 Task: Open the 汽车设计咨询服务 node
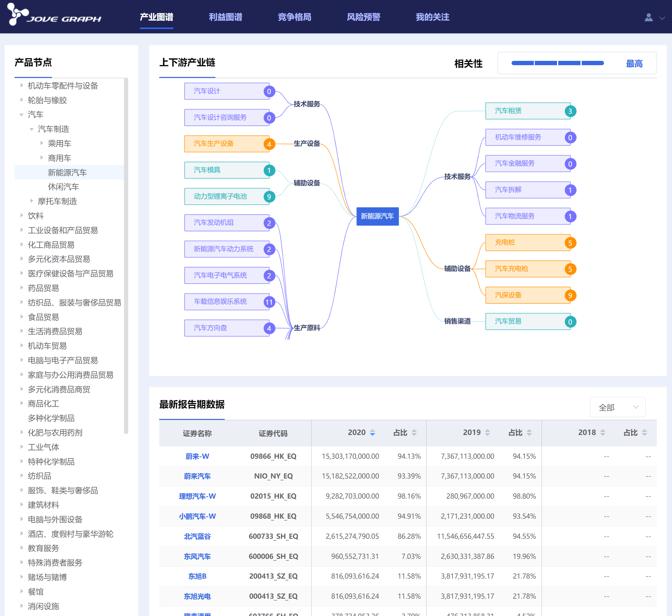(x=227, y=117)
